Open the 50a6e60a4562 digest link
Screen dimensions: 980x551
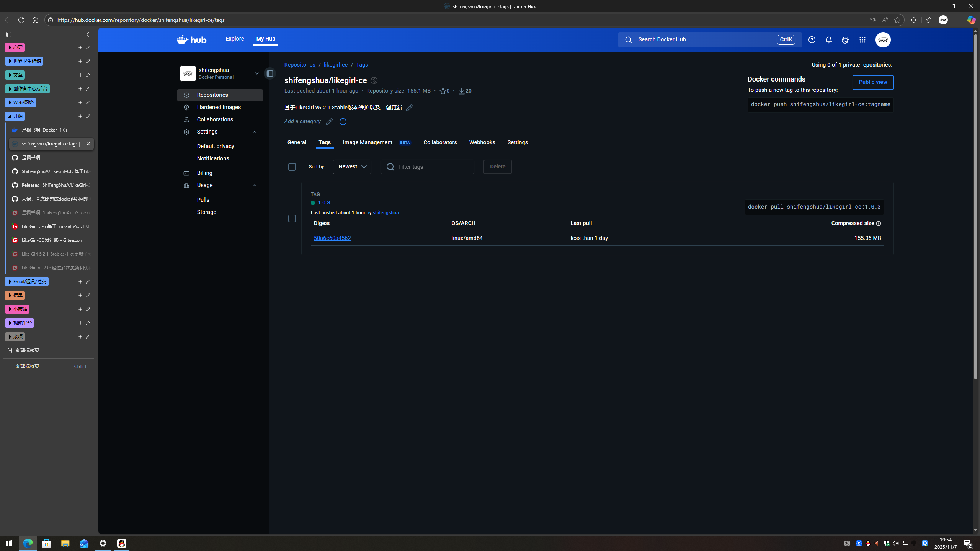(332, 238)
